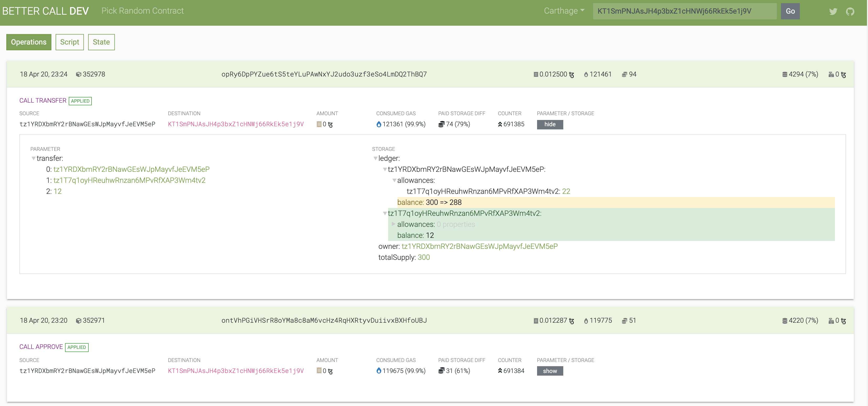Click the source address in CALL APPROVE row
868x406 pixels.
(87, 371)
